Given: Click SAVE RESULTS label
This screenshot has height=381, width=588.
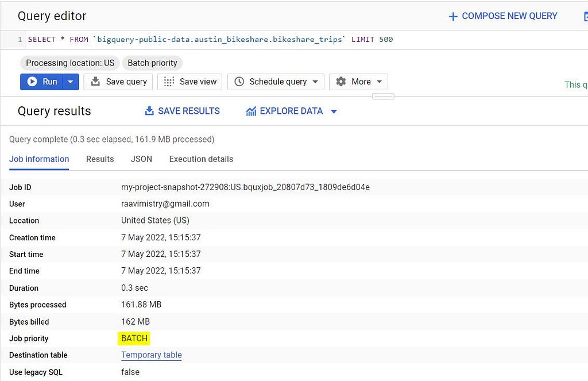Looking at the screenshot, I should pos(188,111).
